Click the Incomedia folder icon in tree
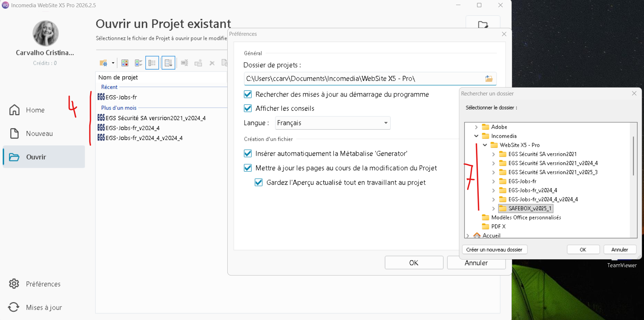Screen dimensions: 644x320 coord(486,136)
